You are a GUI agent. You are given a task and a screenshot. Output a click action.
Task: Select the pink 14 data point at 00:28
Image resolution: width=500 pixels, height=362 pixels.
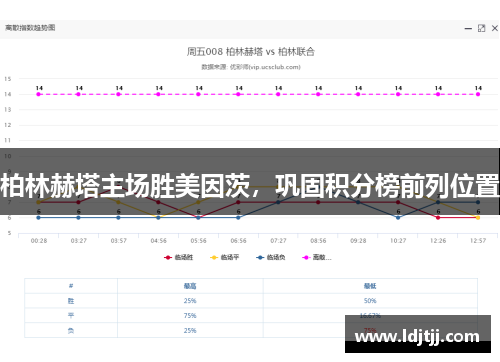(x=39, y=94)
